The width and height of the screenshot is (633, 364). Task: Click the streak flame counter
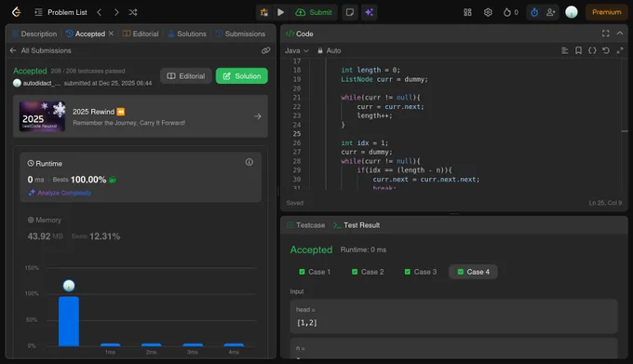pos(511,12)
